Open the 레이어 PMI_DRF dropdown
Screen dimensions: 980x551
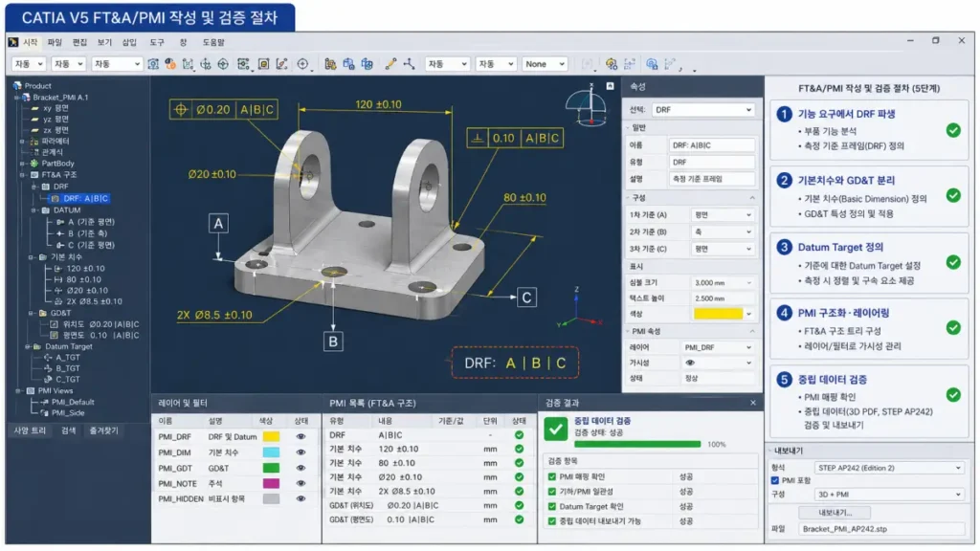tap(718, 347)
